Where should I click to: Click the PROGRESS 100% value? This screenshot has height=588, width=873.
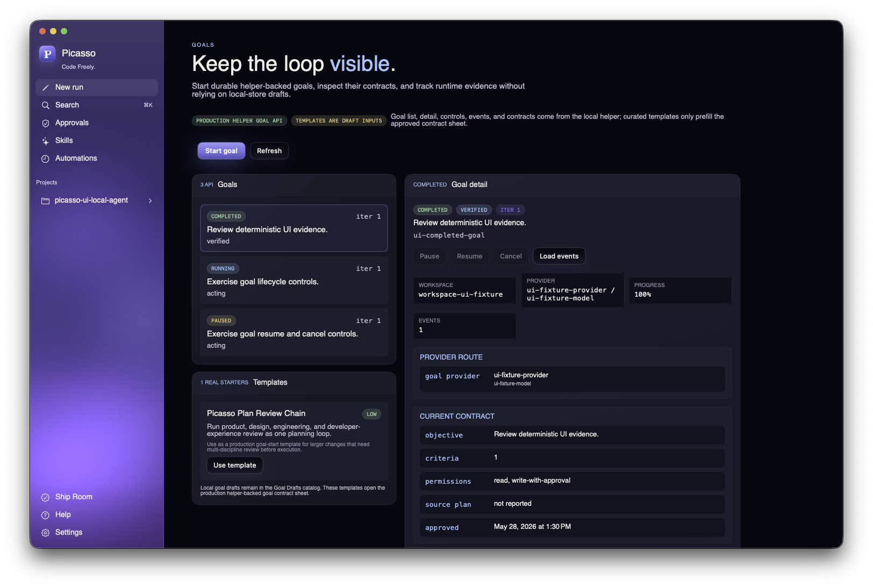click(x=642, y=295)
